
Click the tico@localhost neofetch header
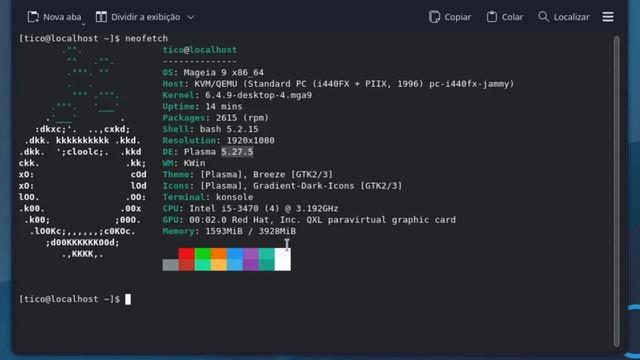(200, 50)
